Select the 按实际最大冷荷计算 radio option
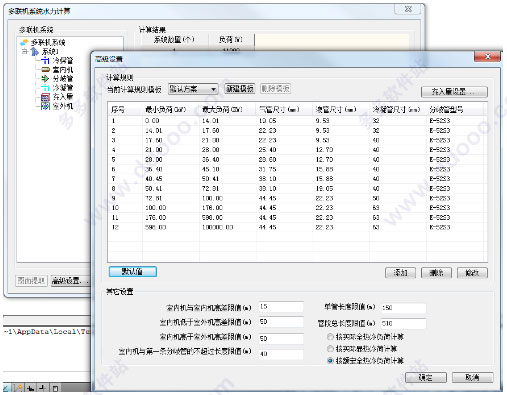Image resolution: width=507 pixels, height=395 pixels. tap(330, 349)
